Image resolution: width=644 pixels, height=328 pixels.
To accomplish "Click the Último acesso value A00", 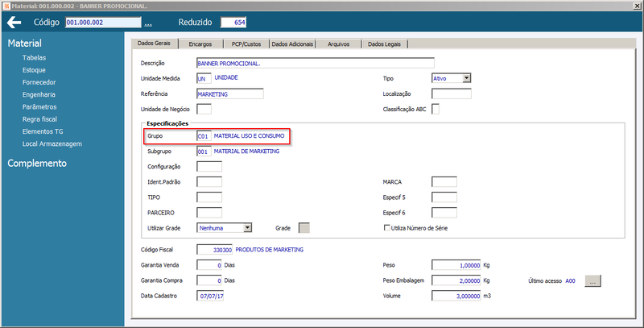I will tap(571, 281).
